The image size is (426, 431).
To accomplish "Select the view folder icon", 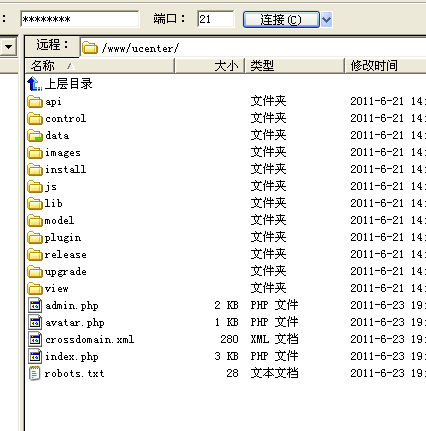I will point(35,289).
